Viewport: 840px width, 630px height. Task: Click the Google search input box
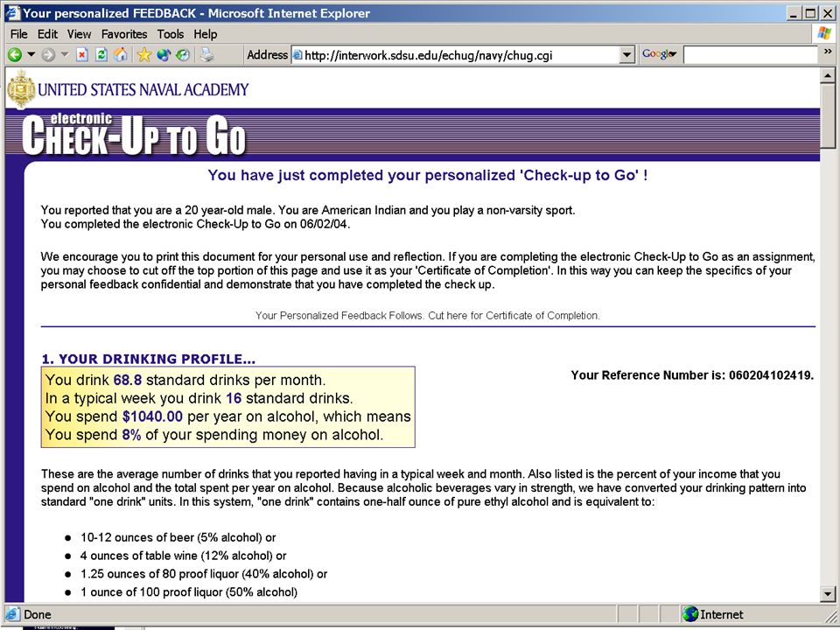coord(750,54)
